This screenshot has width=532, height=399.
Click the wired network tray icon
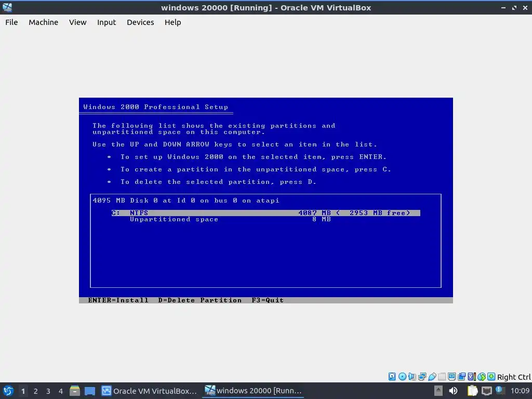tap(486, 391)
